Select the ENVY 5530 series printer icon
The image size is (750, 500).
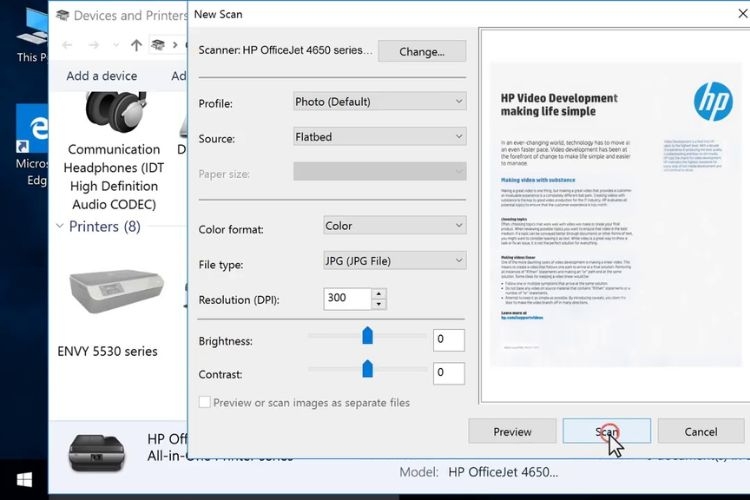pos(116,291)
